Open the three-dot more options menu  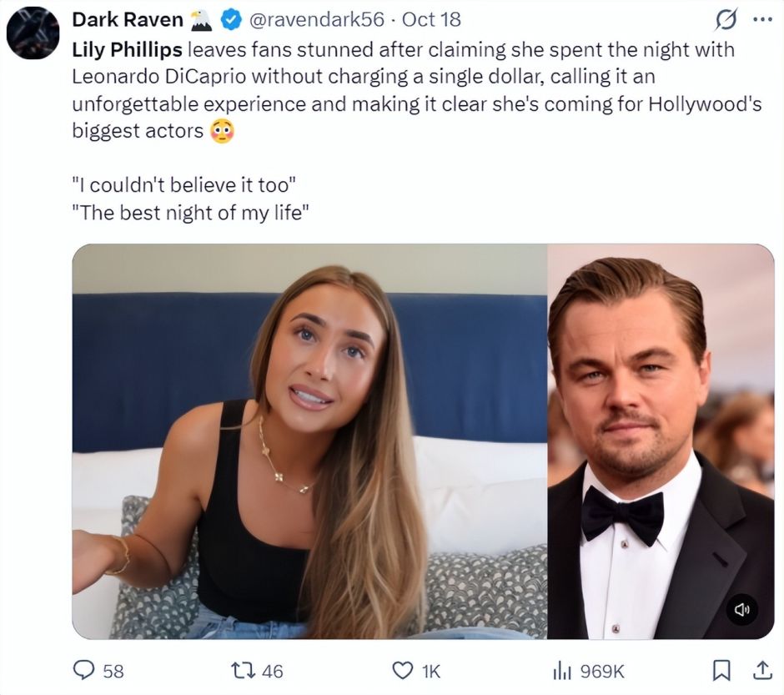(x=762, y=20)
